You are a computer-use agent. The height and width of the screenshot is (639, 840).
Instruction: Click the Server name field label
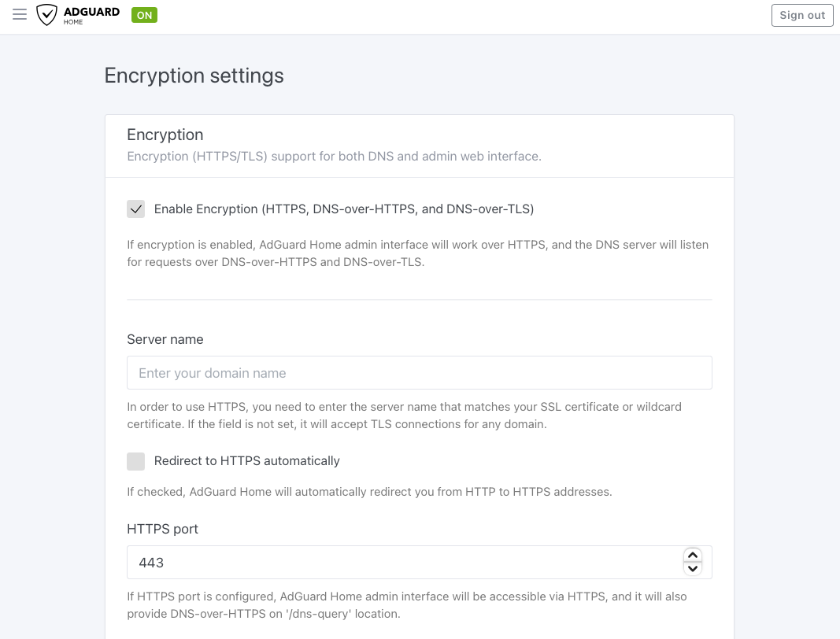click(165, 339)
